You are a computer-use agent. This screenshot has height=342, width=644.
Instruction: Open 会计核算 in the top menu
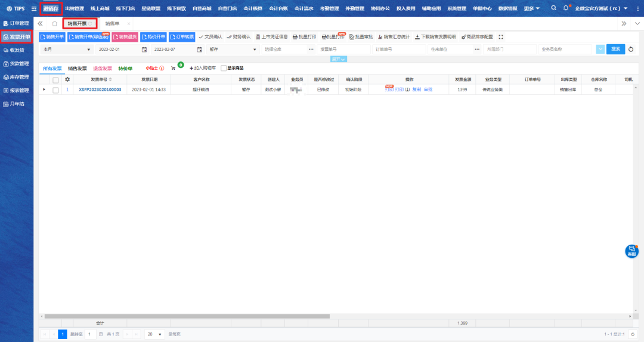[253, 8]
